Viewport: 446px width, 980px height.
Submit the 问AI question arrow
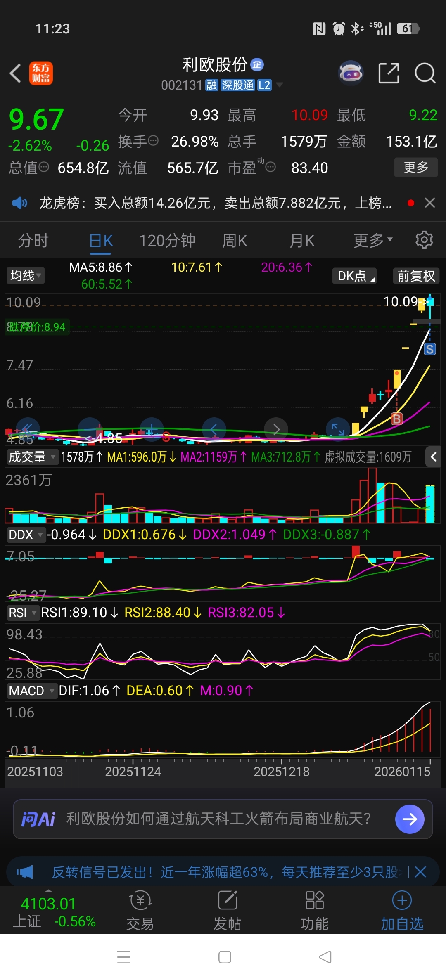coord(410,819)
